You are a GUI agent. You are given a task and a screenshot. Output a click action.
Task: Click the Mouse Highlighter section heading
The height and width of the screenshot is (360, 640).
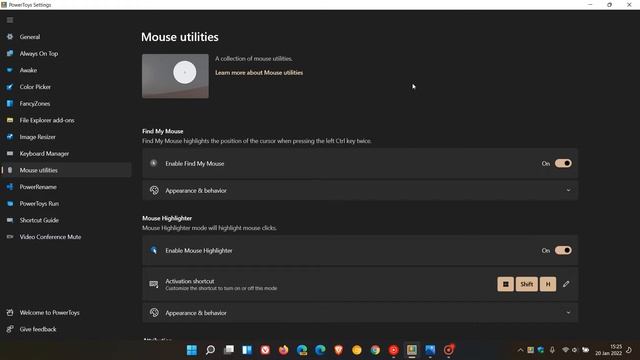click(167, 218)
